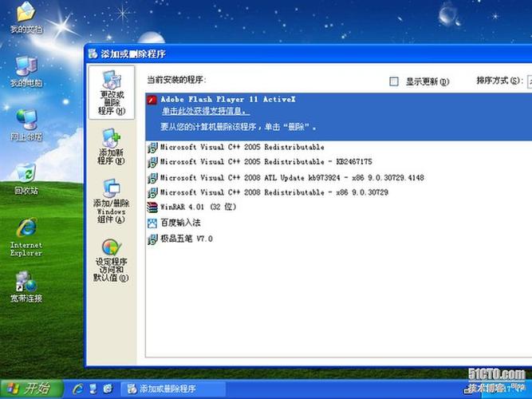Viewport: 532px width, 399px height.
Task: Click the icon beside Visual C++ 2005 Redistributable
Action: point(152,148)
